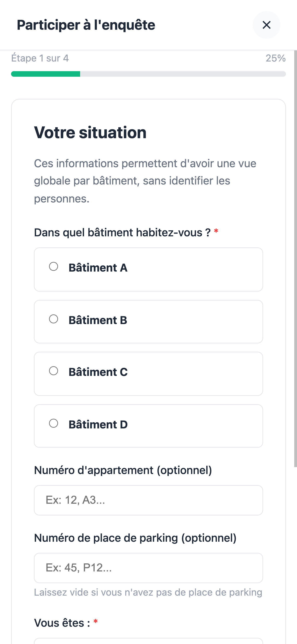This screenshot has height=644, width=297.
Task: Click the "Étape 1 sur 4" step label
Action: tap(40, 58)
